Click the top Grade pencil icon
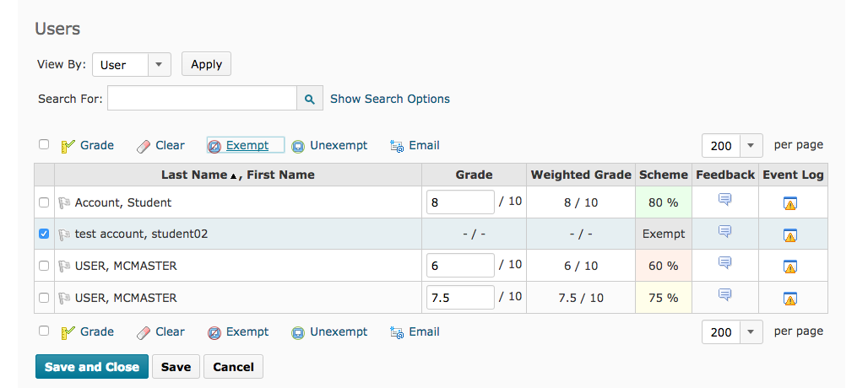 68,146
